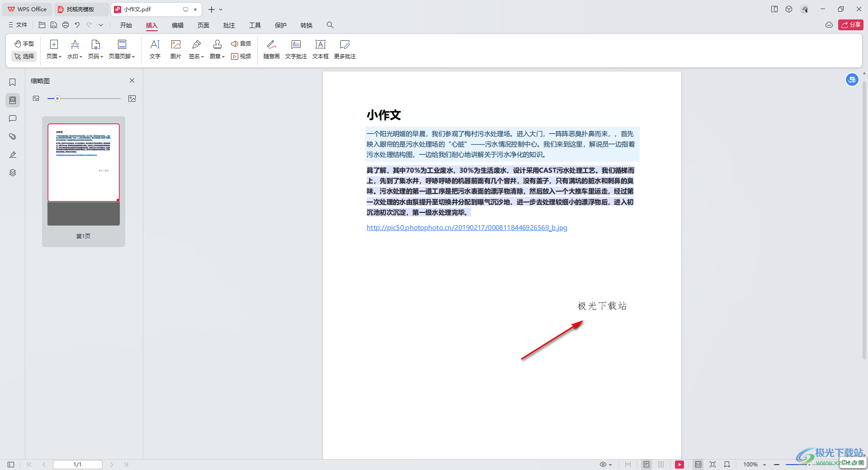Enable single page view mode
Viewport: 868px width, 470px height.
point(646,465)
